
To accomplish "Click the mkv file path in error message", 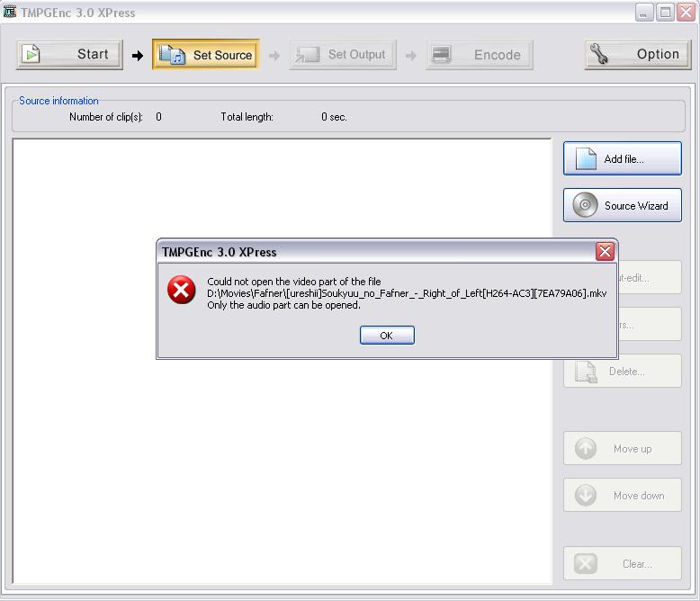I will pyautogui.click(x=407, y=293).
